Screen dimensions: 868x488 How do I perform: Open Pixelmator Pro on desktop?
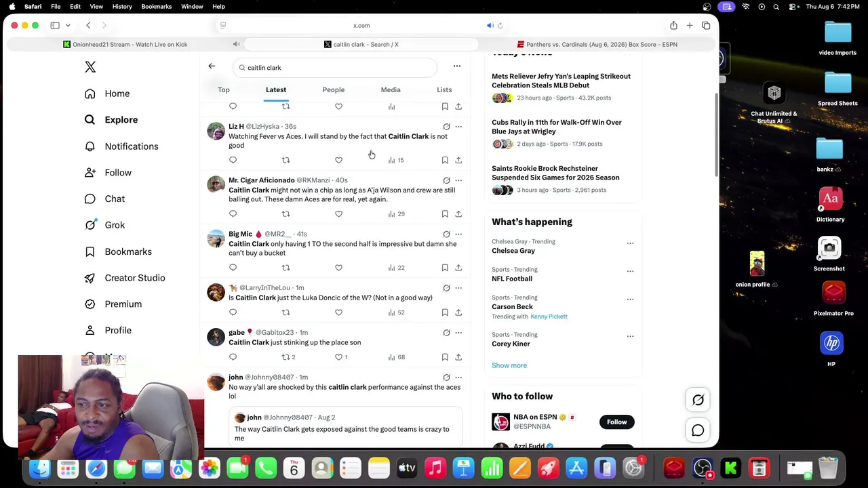click(833, 300)
